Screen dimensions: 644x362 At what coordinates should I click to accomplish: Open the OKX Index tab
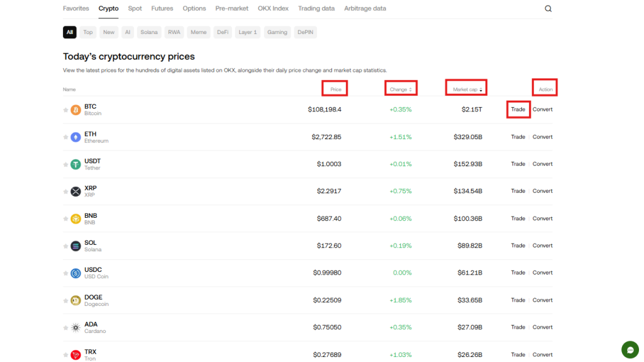273,8
